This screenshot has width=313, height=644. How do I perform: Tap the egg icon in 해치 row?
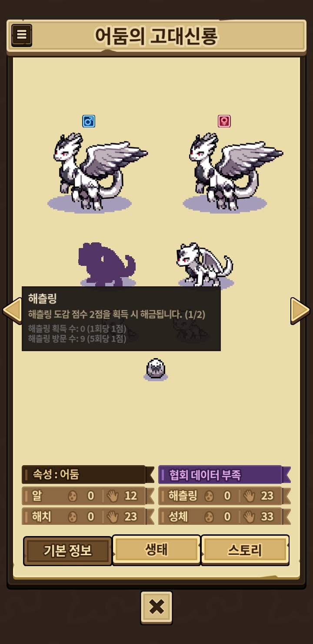(73, 517)
